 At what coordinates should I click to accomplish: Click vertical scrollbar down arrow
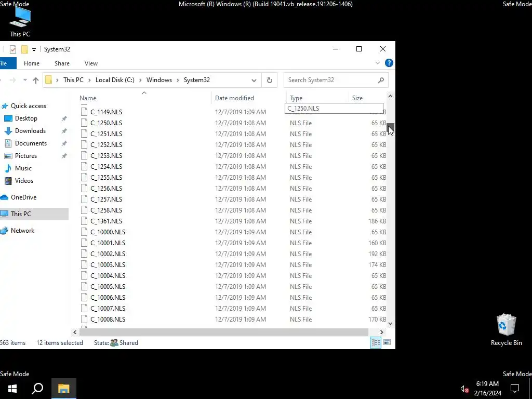(x=390, y=324)
